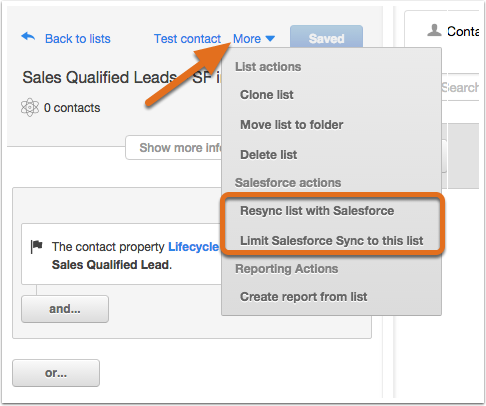Select Limit Salesforce Sync to this list
486x406 pixels.
tap(332, 241)
